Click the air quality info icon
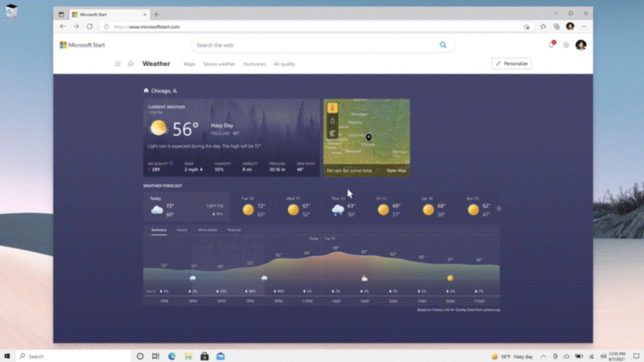 171,163
